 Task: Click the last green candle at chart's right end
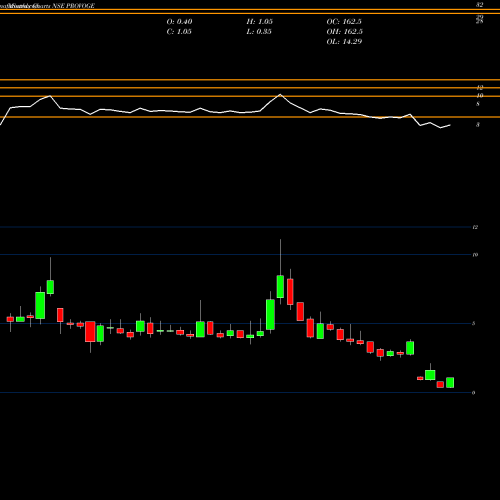pyautogui.click(x=450, y=383)
